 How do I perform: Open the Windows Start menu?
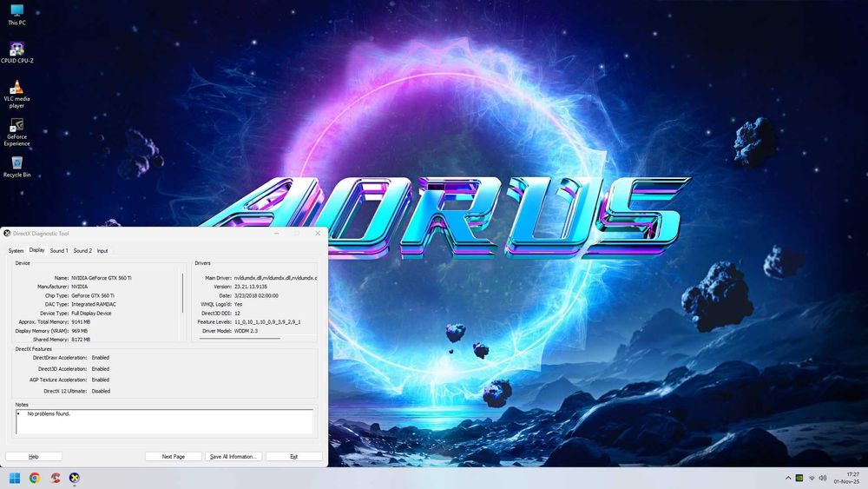pos(15,478)
